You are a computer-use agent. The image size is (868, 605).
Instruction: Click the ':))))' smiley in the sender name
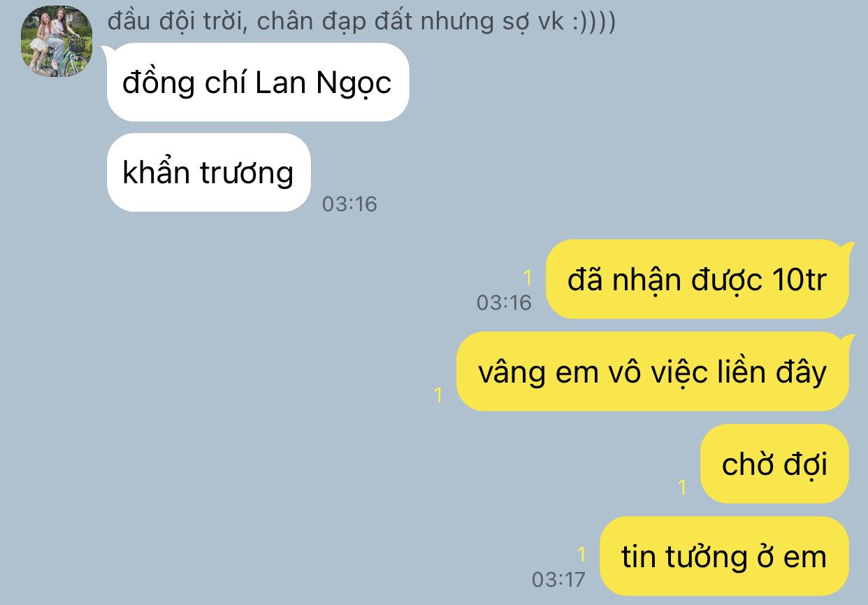(593, 22)
